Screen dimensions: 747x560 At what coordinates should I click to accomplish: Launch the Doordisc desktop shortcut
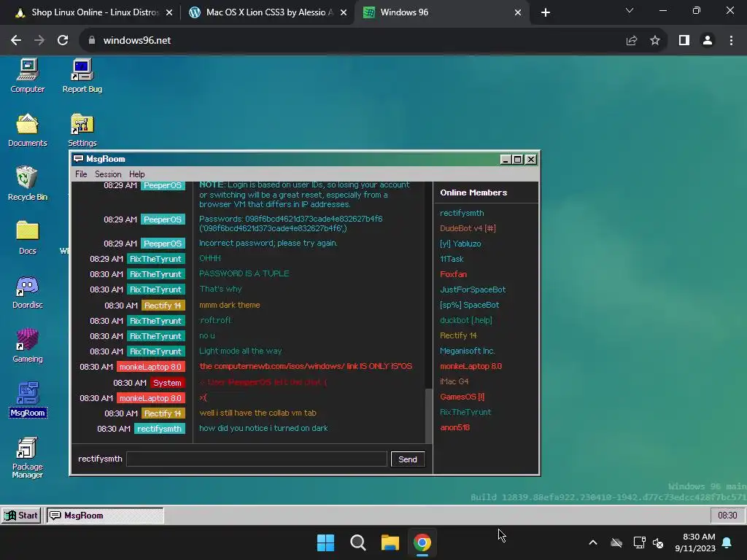[27, 292]
